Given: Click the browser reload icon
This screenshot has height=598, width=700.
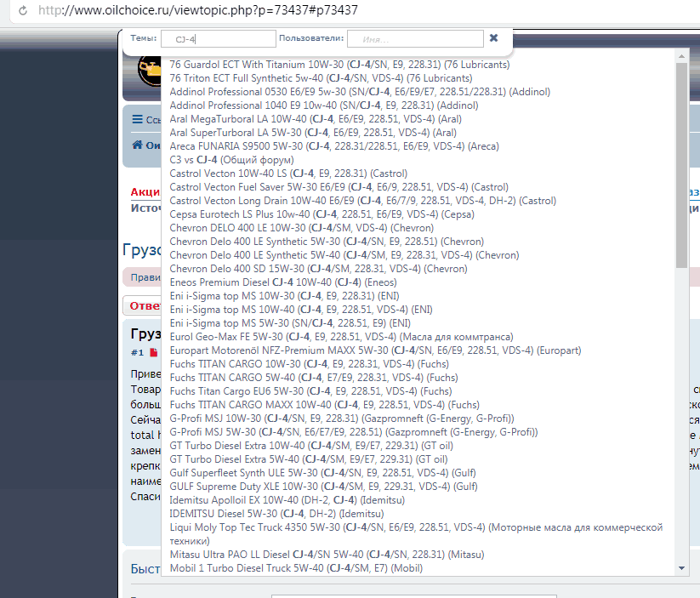Looking at the screenshot, I should coord(23,10).
